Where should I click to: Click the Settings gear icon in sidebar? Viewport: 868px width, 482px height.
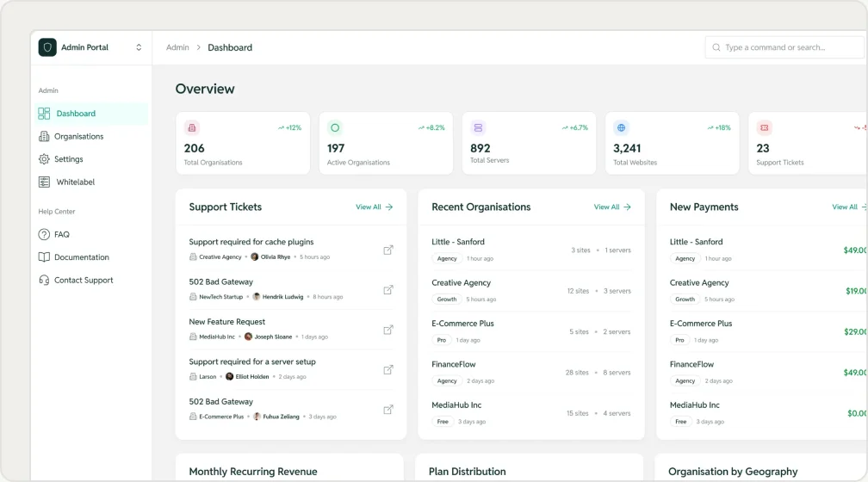pyautogui.click(x=44, y=159)
